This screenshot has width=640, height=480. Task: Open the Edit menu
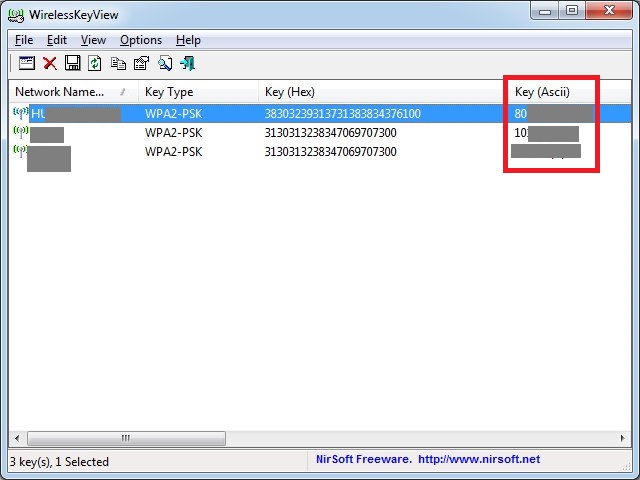tap(57, 40)
